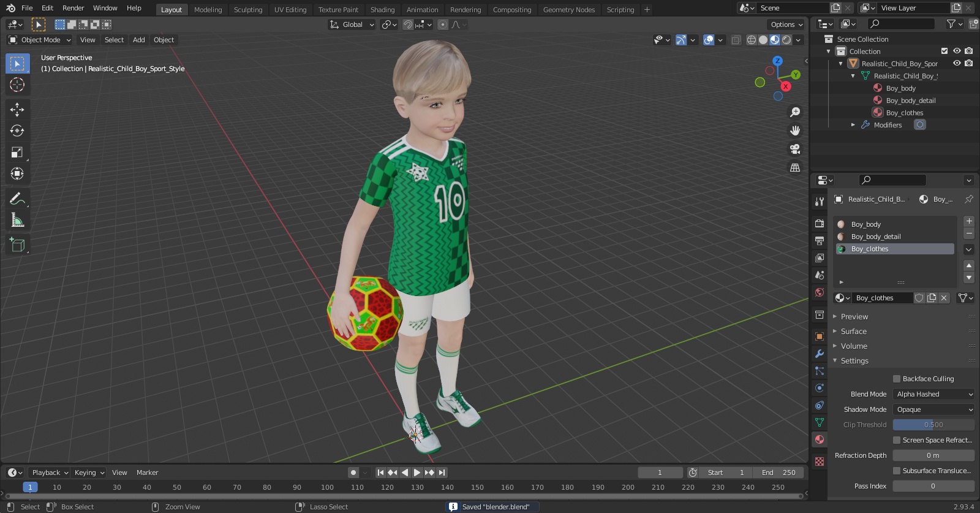
Task: Click the viewport zoom magnifier icon
Action: click(795, 112)
